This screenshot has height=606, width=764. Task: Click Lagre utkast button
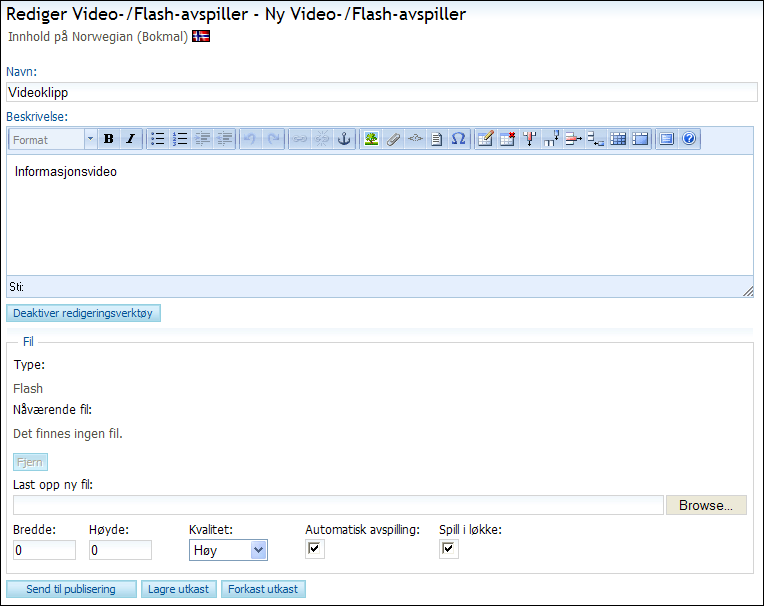[x=178, y=589]
